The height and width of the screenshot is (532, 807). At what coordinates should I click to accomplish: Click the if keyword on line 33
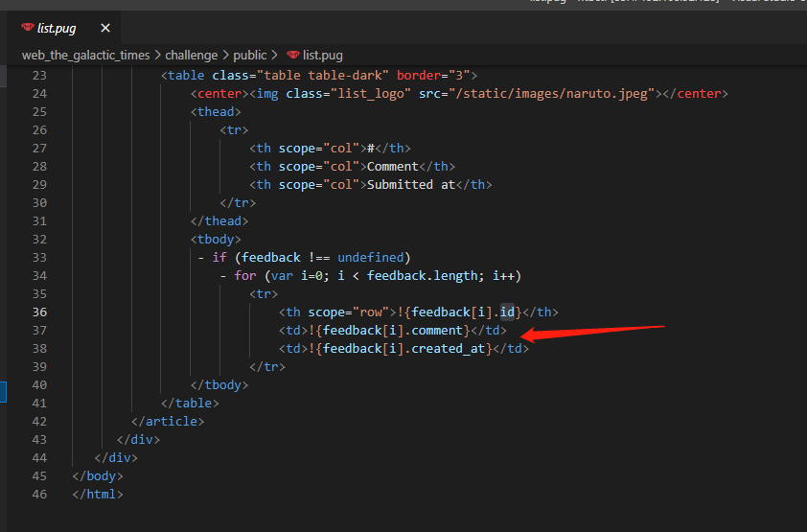[x=219, y=257]
